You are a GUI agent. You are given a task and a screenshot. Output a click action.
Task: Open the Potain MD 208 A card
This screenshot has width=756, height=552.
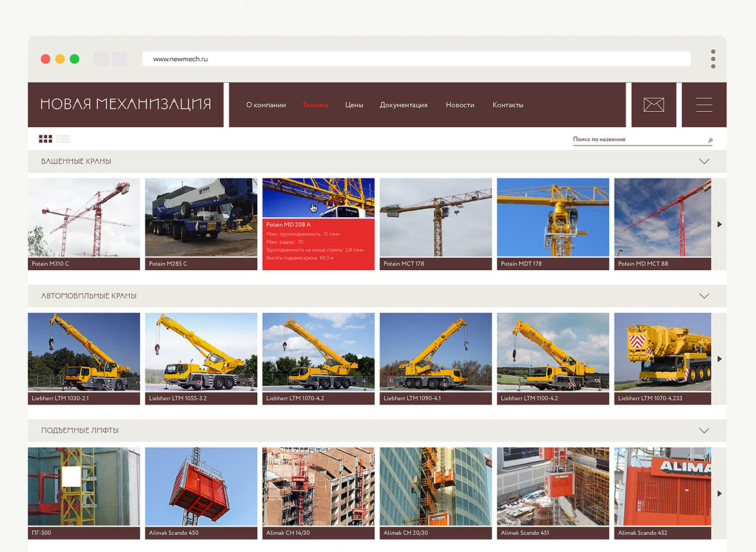(x=318, y=224)
